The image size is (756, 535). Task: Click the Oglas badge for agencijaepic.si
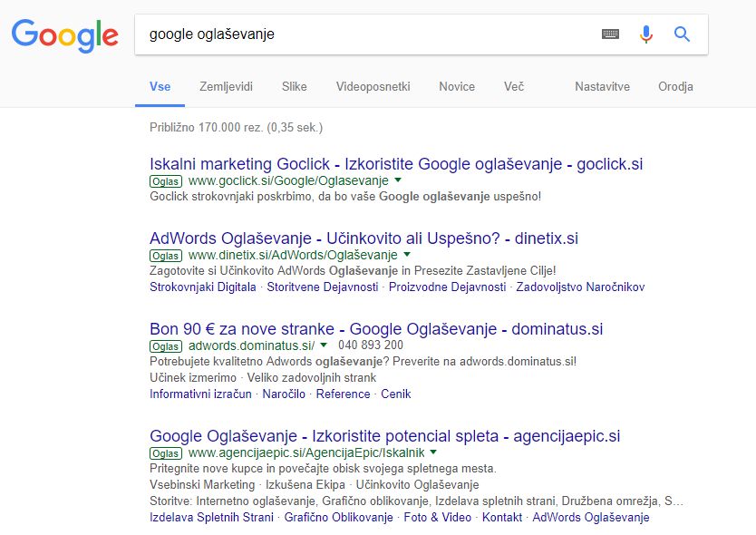click(x=166, y=453)
